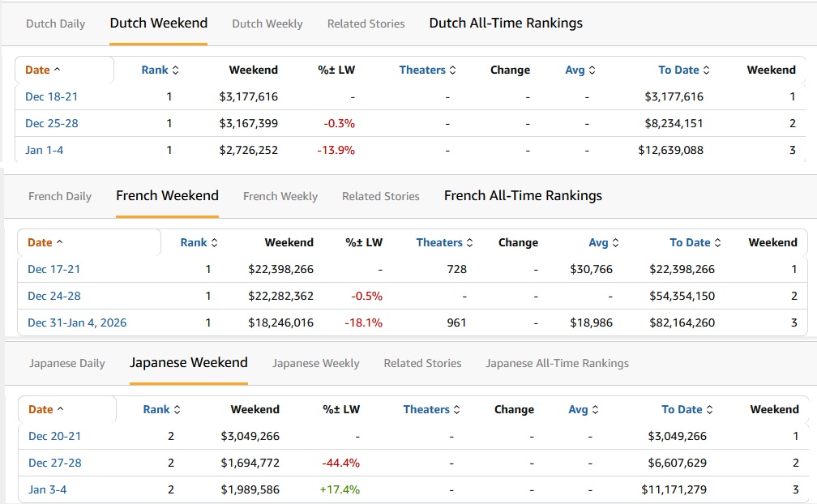
Task: Select the Dutch to-date total $12,639,088
Action: click(670, 151)
